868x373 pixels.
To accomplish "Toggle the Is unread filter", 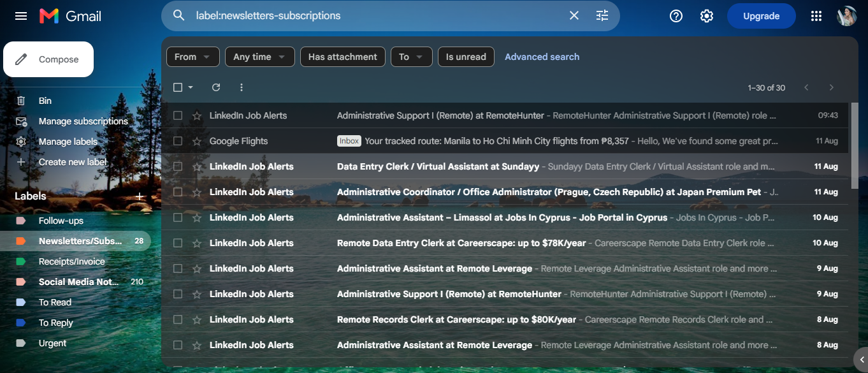I will (x=466, y=57).
